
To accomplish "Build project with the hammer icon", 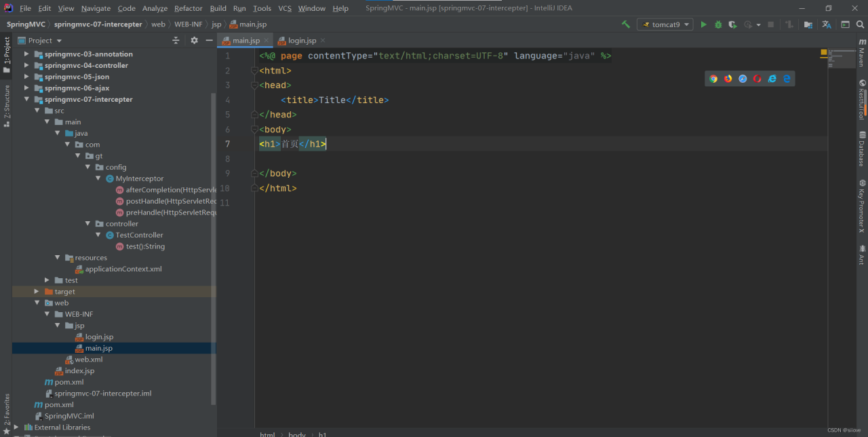I will click(x=625, y=24).
